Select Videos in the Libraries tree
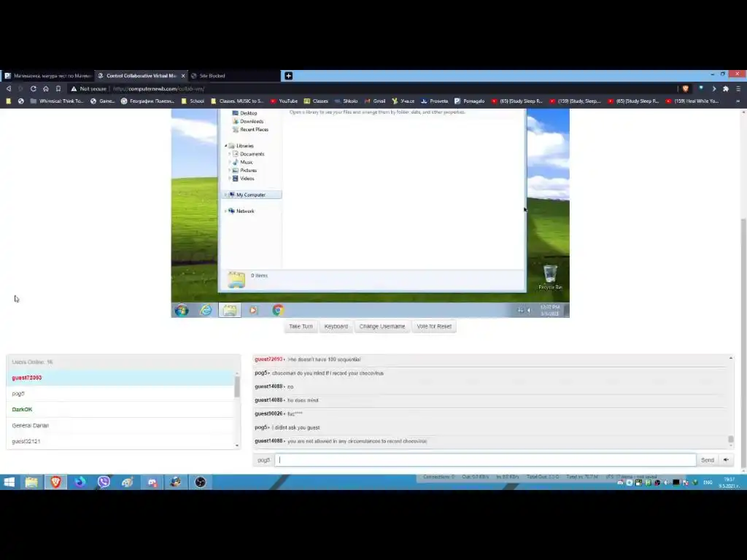This screenshot has width=747, height=560. [x=244, y=179]
